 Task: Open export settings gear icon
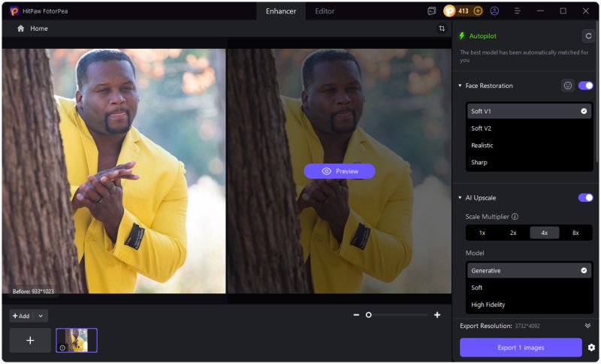(x=591, y=347)
